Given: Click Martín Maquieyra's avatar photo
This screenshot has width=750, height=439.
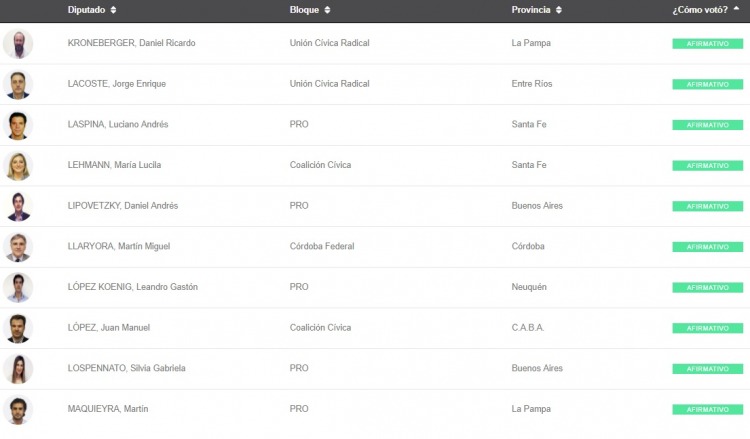Looking at the screenshot, I should point(18,410).
